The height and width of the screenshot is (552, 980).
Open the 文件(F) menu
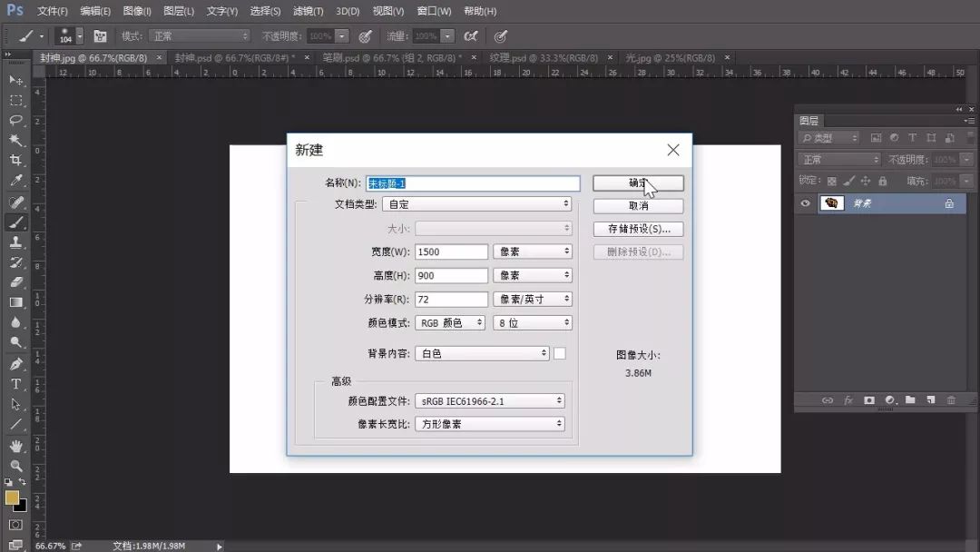coord(53,11)
